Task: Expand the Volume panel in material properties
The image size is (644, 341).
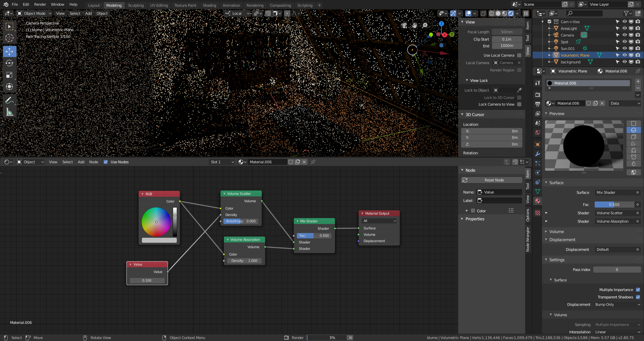Action: coord(556,232)
